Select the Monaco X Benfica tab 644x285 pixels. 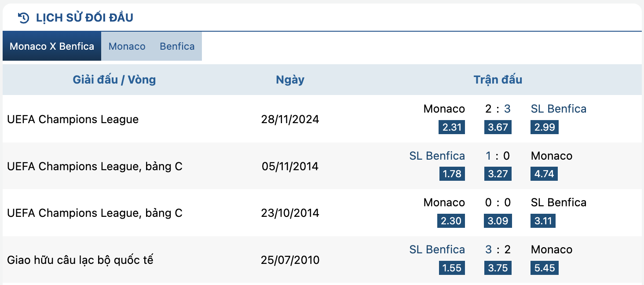52,46
